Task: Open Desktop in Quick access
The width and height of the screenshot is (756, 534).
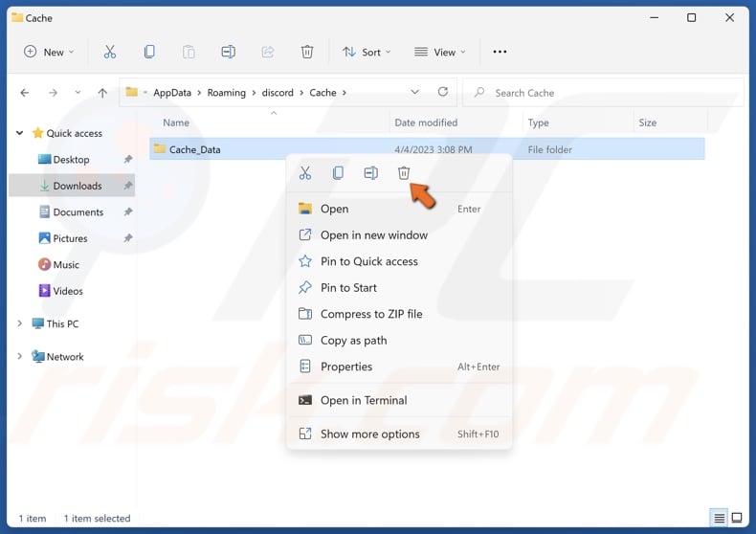Action: [x=71, y=160]
